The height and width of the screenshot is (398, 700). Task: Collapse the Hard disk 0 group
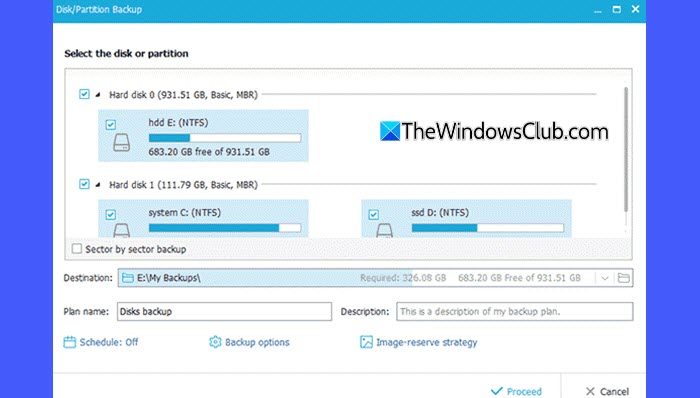coord(98,95)
